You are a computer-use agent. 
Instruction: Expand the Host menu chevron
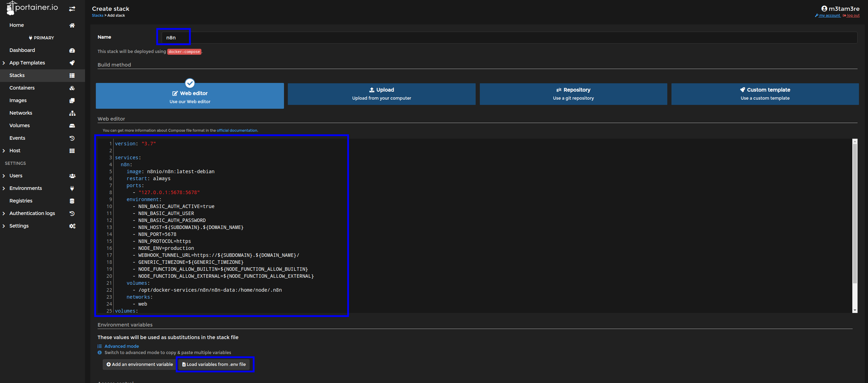coord(4,151)
